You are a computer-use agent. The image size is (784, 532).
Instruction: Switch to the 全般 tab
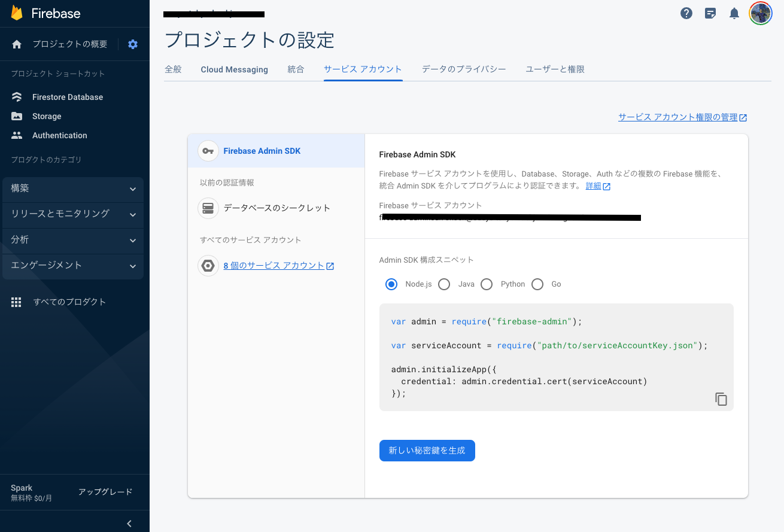pyautogui.click(x=173, y=69)
